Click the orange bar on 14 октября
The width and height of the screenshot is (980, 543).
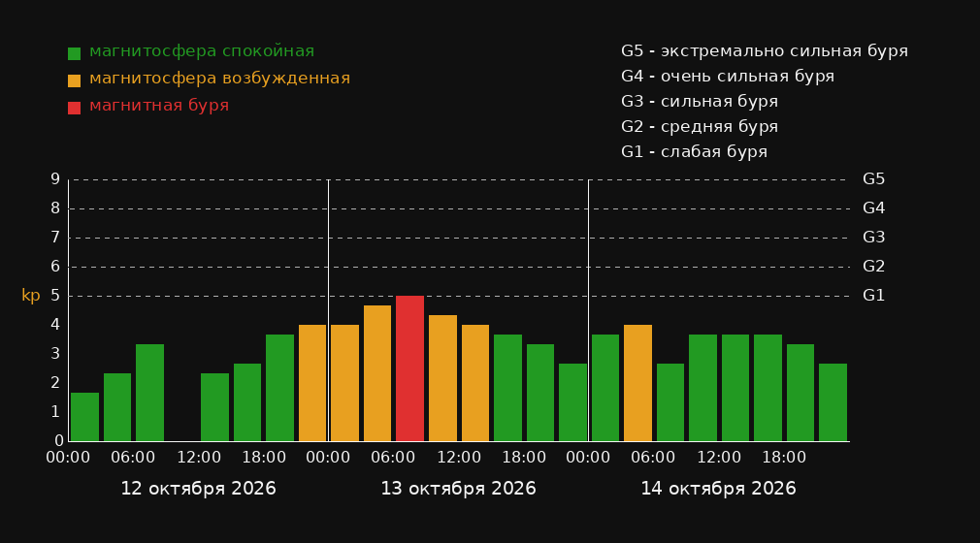[637, 383]
